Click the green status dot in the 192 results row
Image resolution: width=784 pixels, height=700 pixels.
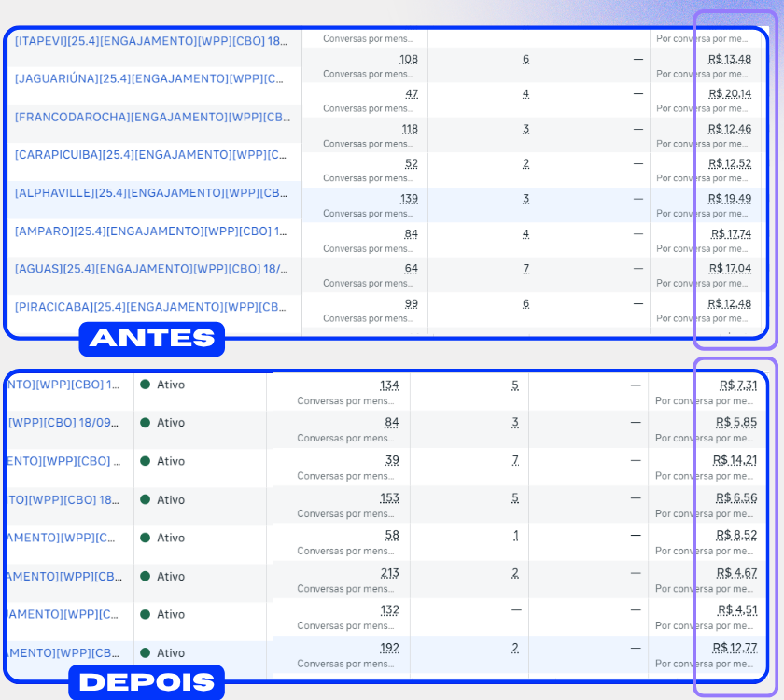pyautogui.click(x=145, y=652)
